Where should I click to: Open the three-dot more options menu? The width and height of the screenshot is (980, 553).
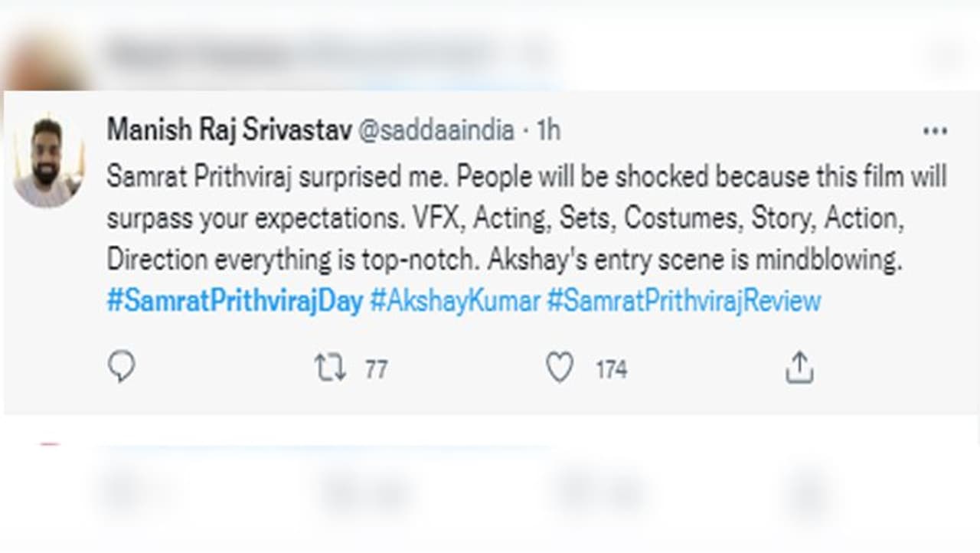[x=935, y=131]
